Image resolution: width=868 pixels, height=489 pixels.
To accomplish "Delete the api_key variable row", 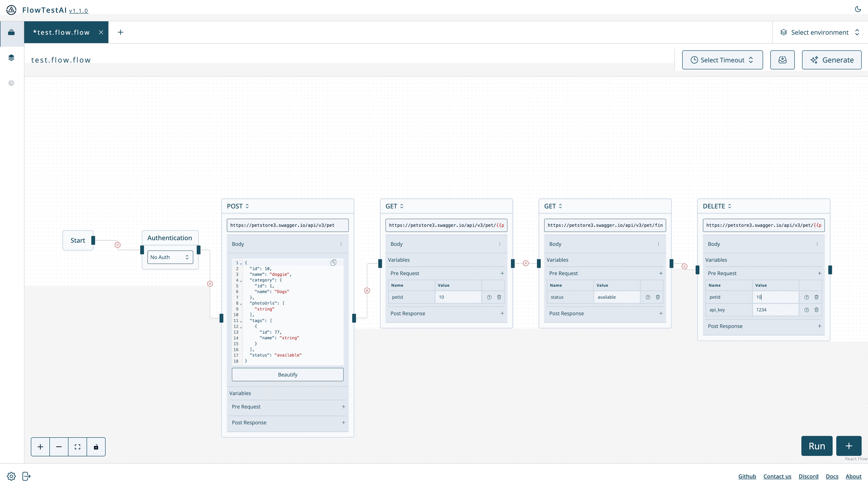I will coord(817,310).
